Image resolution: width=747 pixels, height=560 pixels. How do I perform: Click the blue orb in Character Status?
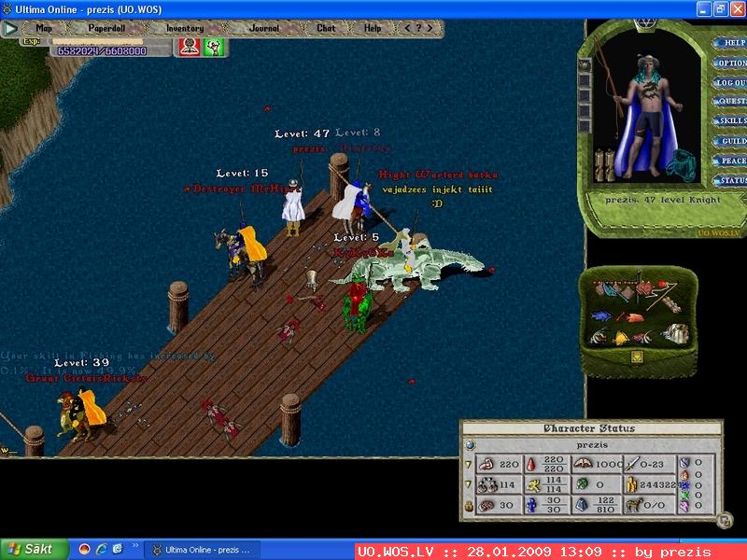click(471, 445)
